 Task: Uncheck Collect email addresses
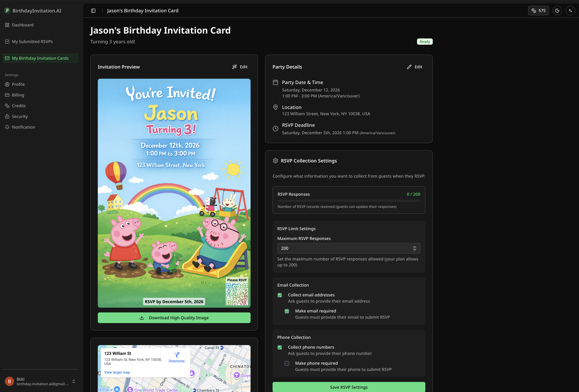point(280,295)
